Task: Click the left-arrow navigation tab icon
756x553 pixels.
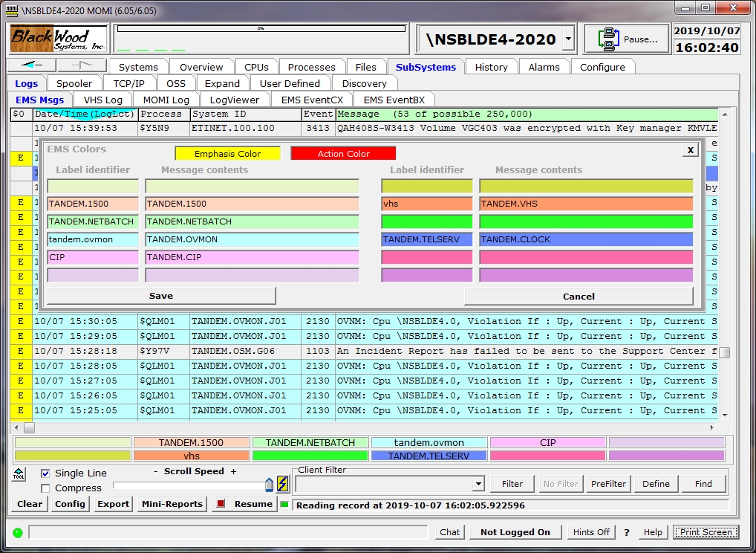Action: coord(31,65)
